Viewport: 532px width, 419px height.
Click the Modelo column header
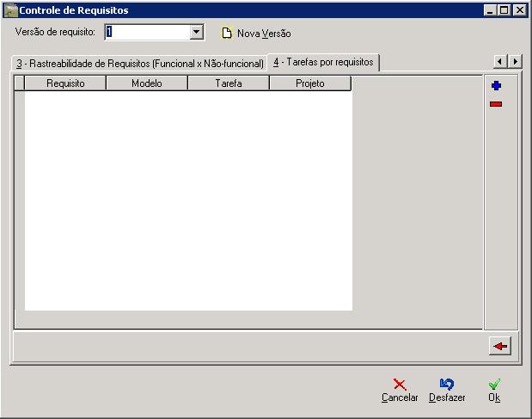(x=147, y=83)
